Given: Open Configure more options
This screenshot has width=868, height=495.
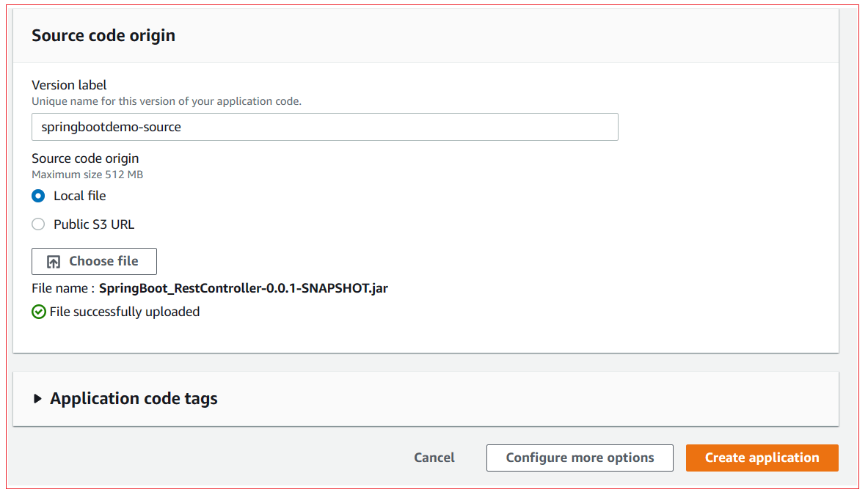Looking at the screenshot, I should pyautogui.click(x=580, y=458).
